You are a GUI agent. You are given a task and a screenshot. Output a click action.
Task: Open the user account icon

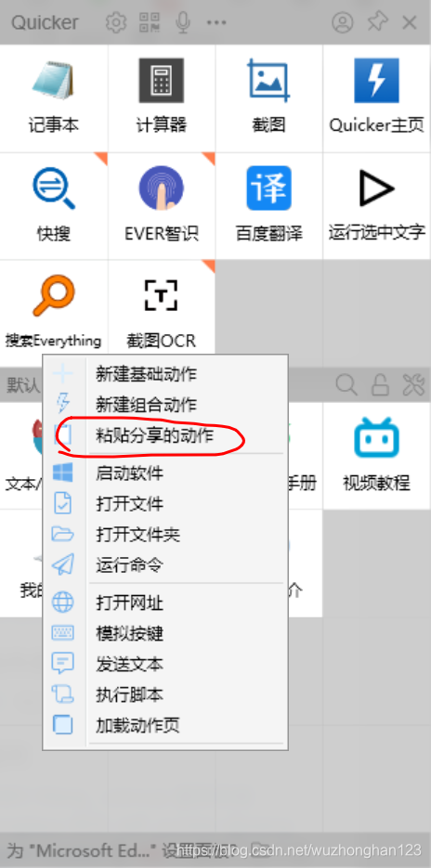(343, 22)
